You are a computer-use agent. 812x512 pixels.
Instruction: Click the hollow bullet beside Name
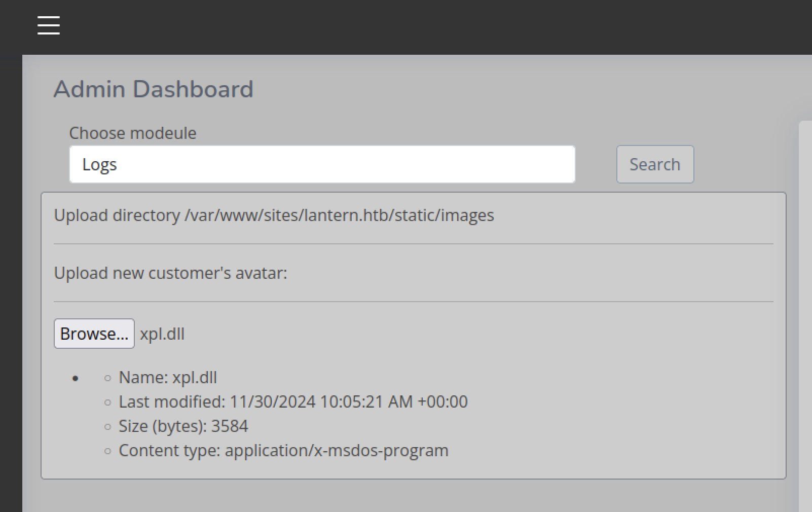pos(107,378)
